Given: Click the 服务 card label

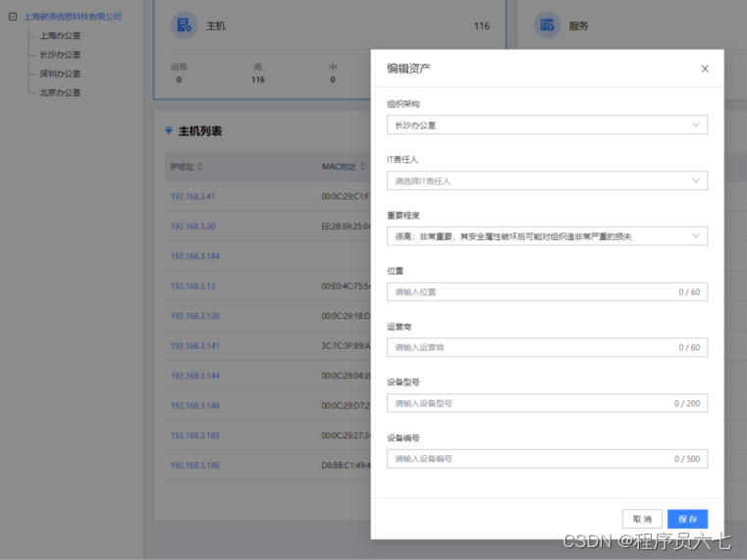Looking at the screenshot, I should pos(579,25).
